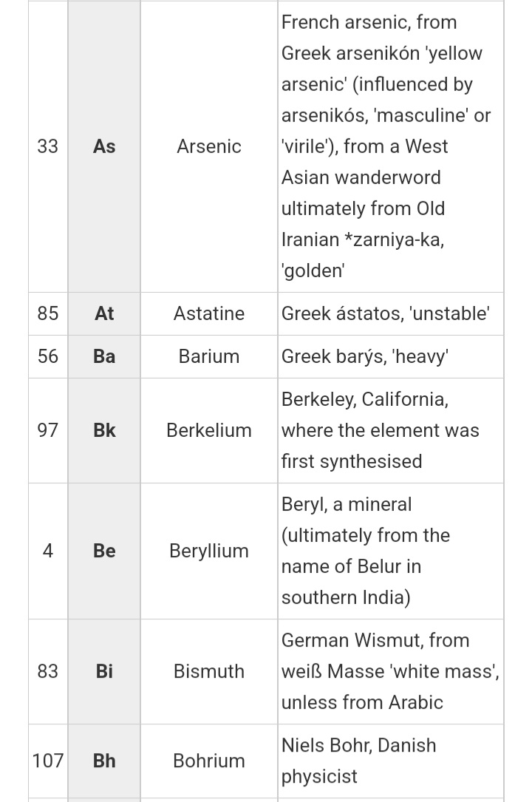This screenshot has width=532, height=802.
Task: Select the Bh symbol cell
Action: [104, 761]
